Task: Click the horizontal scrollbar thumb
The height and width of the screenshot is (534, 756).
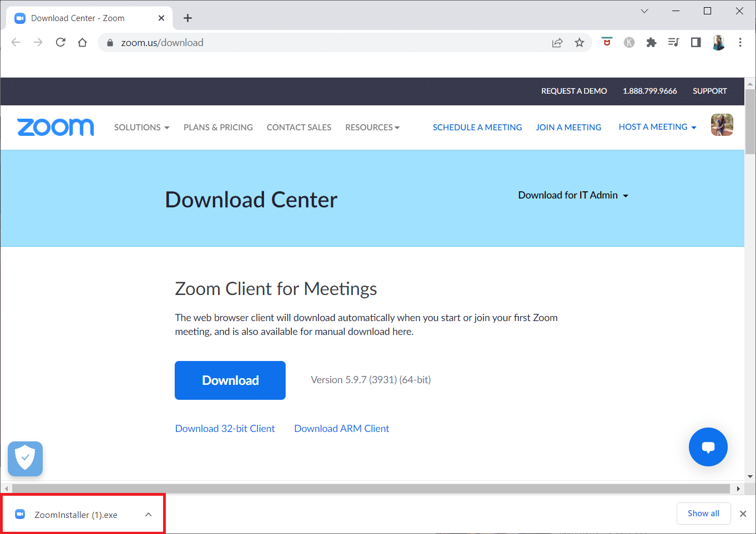Action: pyautogui.click(x=371, y=489)
